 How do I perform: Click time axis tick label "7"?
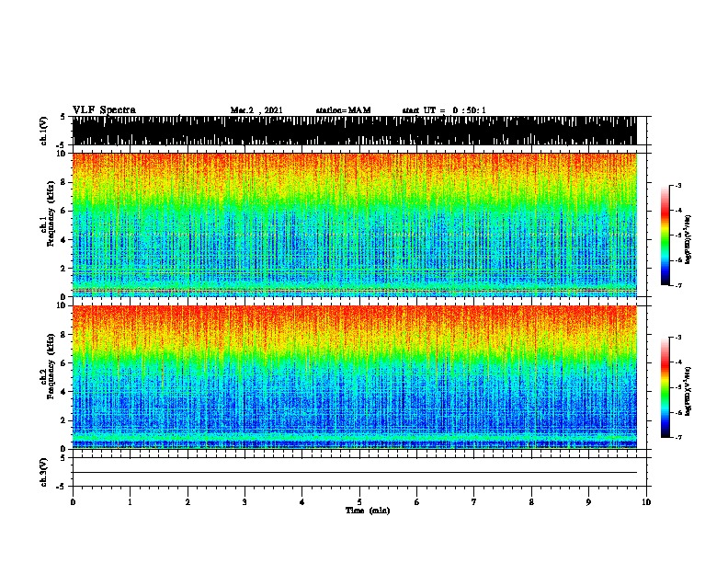[474, 502]
